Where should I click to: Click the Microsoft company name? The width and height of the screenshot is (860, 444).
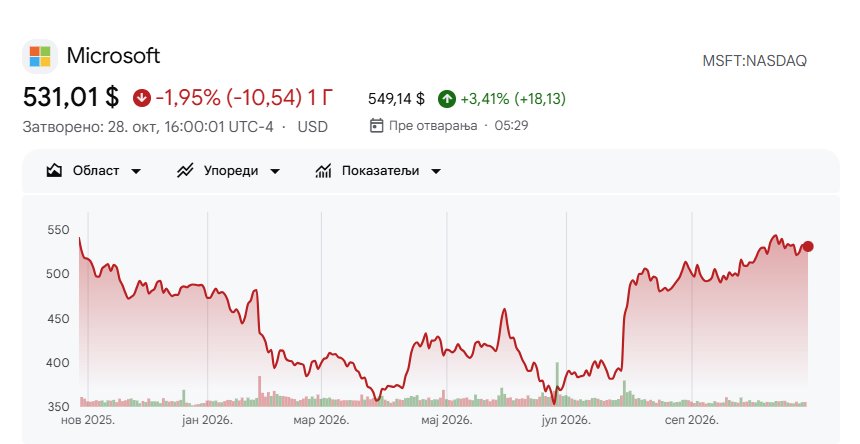point(114,55)
